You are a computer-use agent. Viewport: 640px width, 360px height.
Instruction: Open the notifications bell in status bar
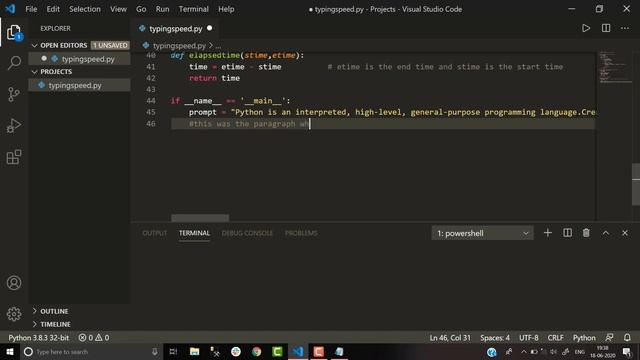coord(627,338)
